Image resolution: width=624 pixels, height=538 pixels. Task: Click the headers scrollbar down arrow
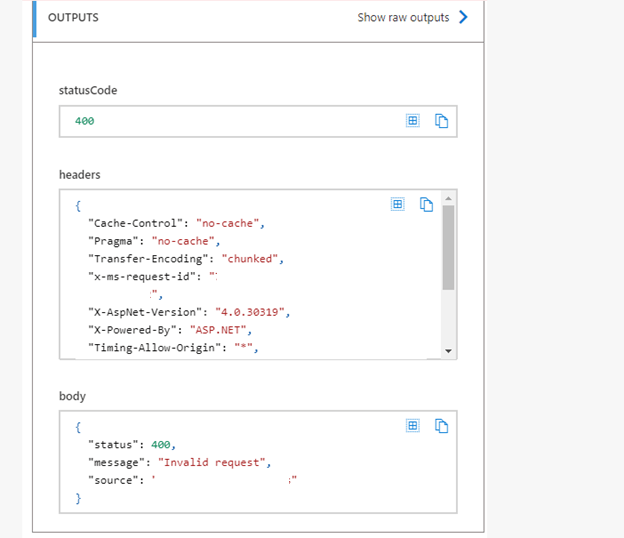pos(448,351)
